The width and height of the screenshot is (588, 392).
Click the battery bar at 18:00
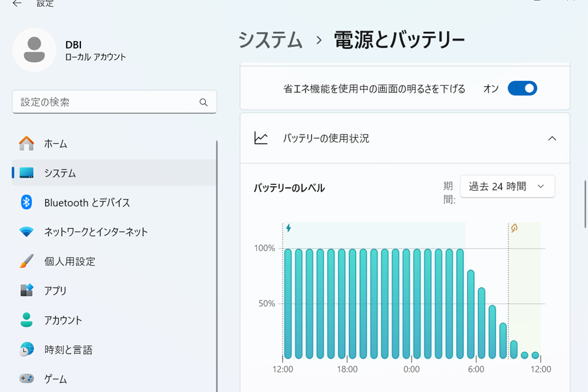[x=353, y=303]
